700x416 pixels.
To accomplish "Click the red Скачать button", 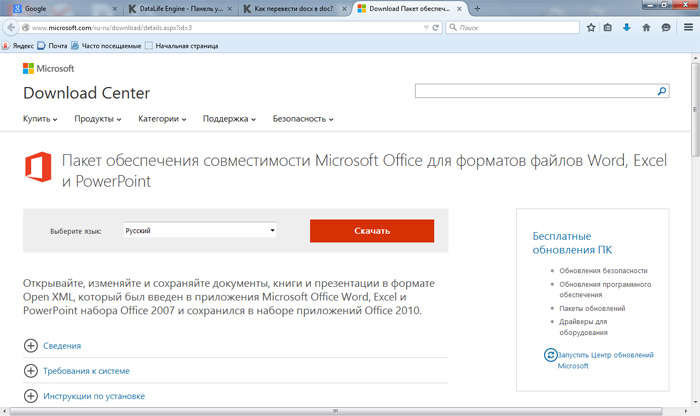I will [372, 231].
